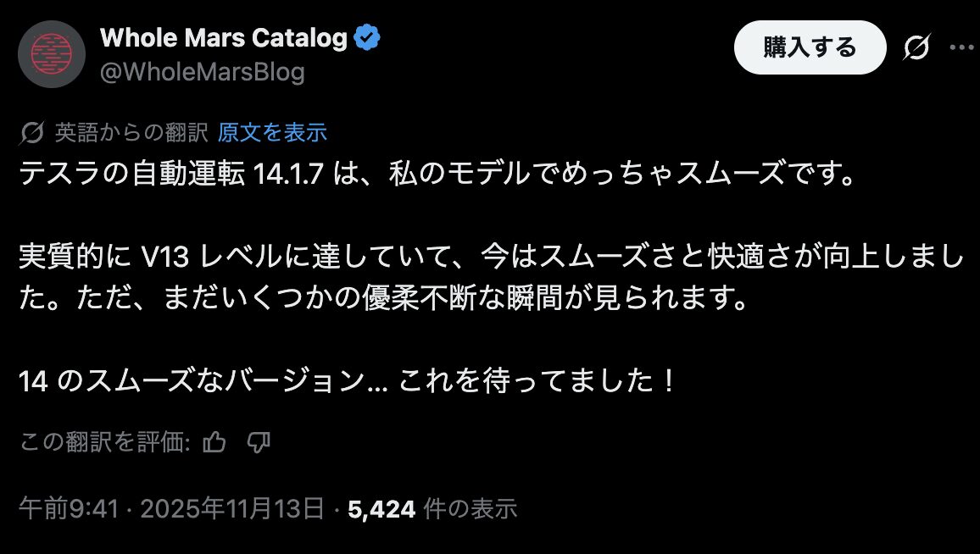Click the Grok icon beside 購入する

coord(915,49)
